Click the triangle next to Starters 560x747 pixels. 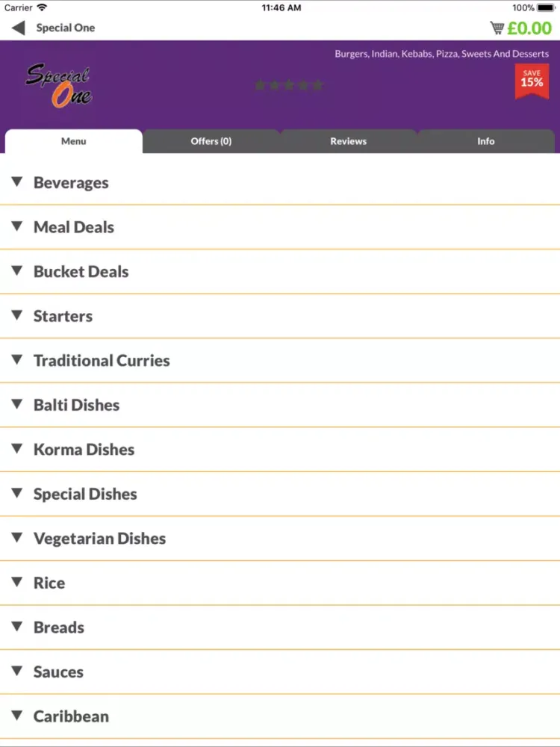[17, 315]
